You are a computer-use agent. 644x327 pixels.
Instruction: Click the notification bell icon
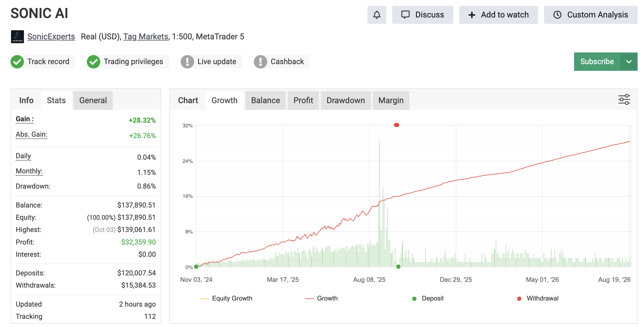tap(377, 15)
